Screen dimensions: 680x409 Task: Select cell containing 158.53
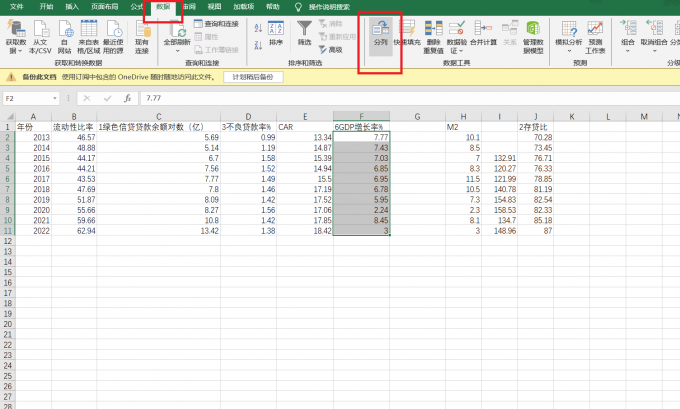(500, 210)
